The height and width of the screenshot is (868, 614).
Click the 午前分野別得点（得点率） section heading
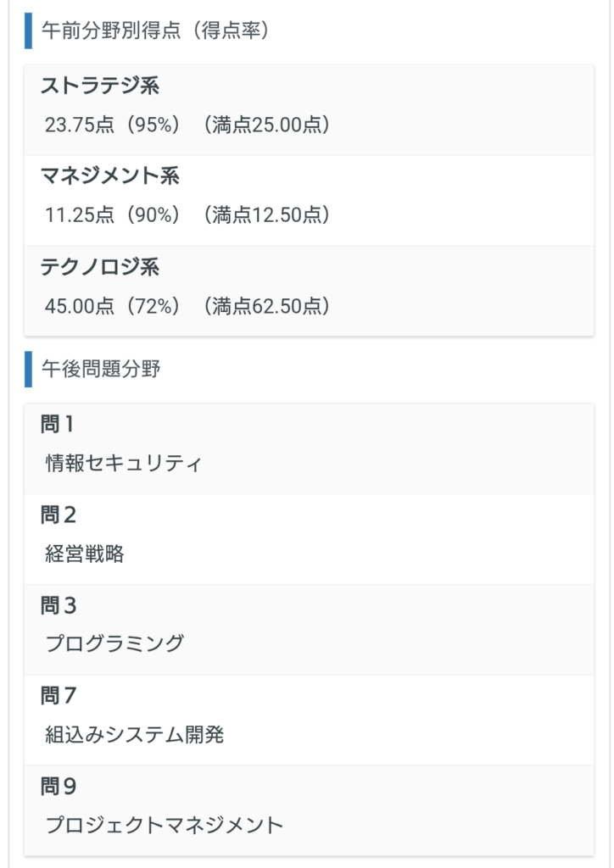click(x=155, y=31)
